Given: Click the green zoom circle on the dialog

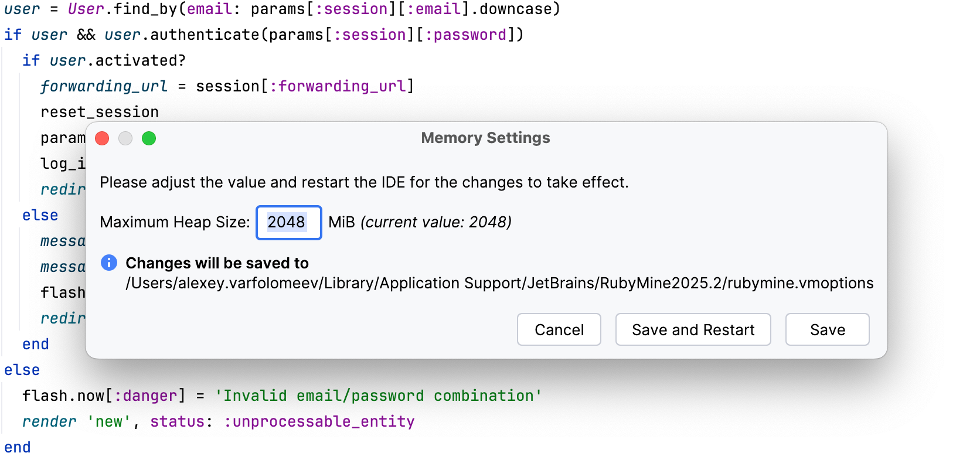Looking at the screenshot, I should [149, 138].
